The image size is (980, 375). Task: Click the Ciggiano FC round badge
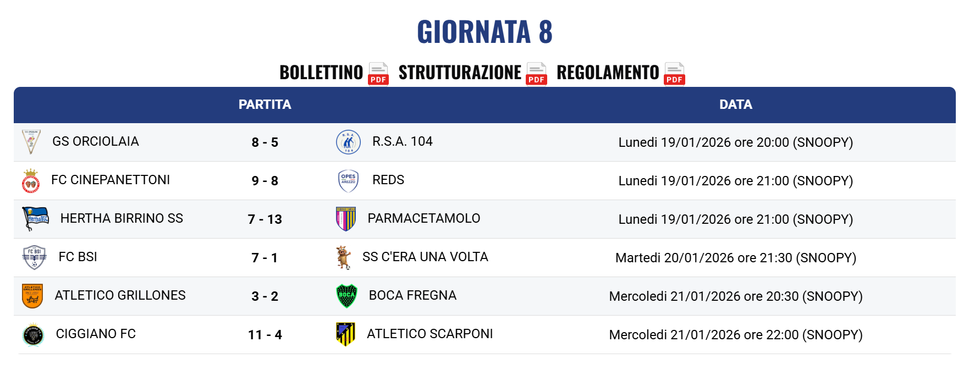coord(33,335)
